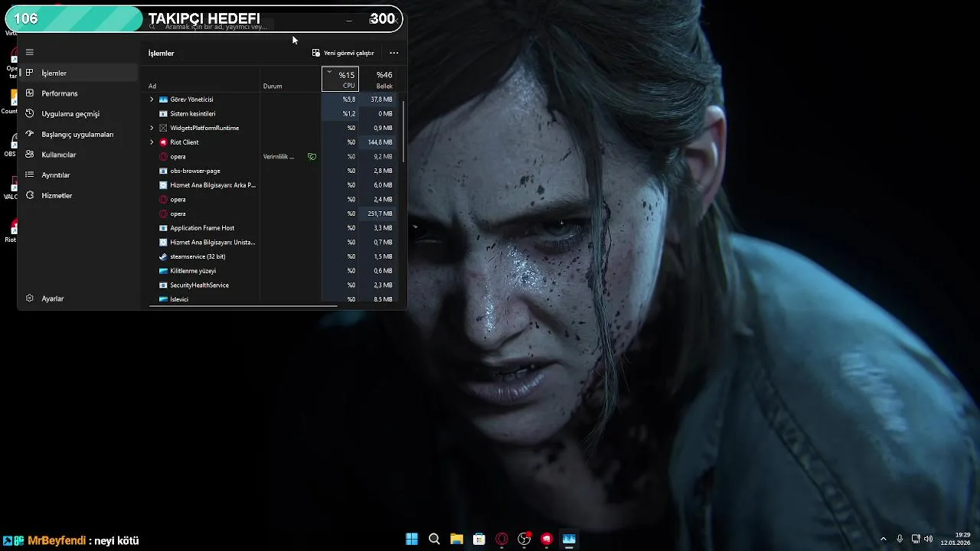This screenshot has width=980, height=551.
Task: Select Hizmet Ana Bilgisayarı: Unista... row
Action: [272, 242]
